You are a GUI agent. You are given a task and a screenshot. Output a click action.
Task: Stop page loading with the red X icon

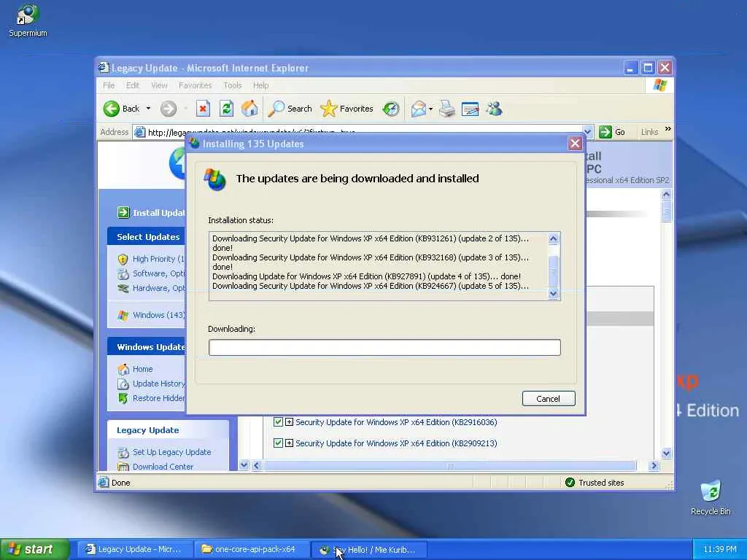203,109
